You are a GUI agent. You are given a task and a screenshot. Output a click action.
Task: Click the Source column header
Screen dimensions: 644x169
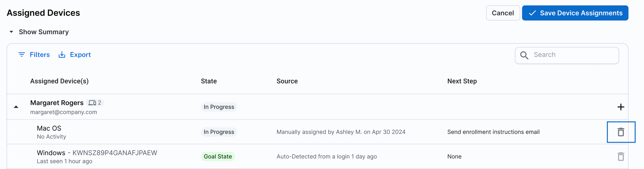[287, 81]
